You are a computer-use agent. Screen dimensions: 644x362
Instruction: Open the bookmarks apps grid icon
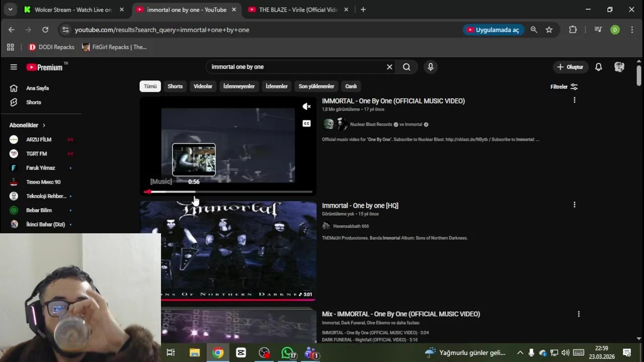point(10,47)
